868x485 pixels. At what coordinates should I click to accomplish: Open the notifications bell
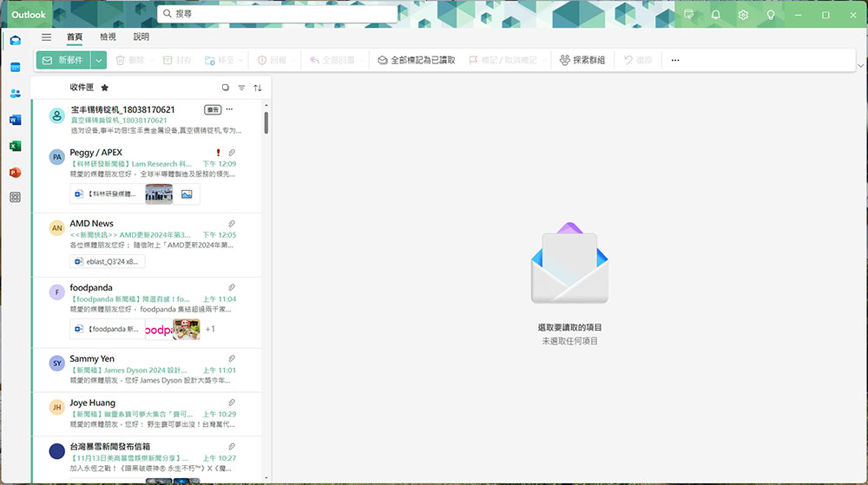point(716,15)
